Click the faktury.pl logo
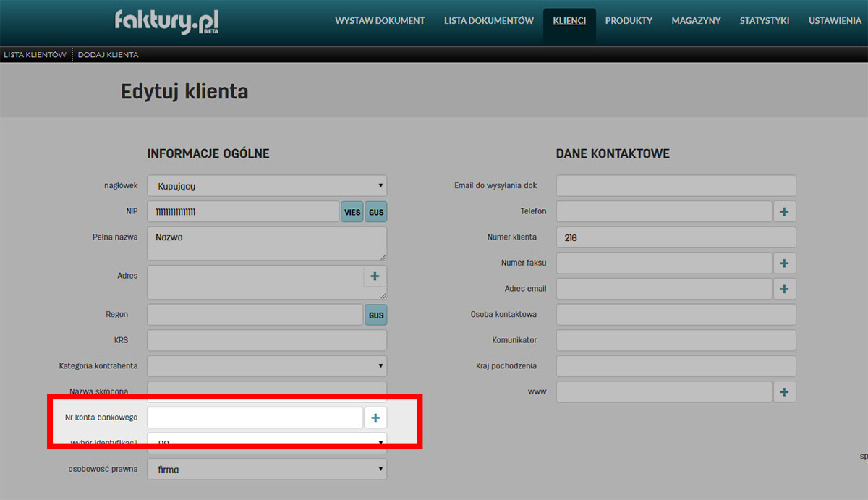Viewport: 868px width, 500px height. [166, 21]
